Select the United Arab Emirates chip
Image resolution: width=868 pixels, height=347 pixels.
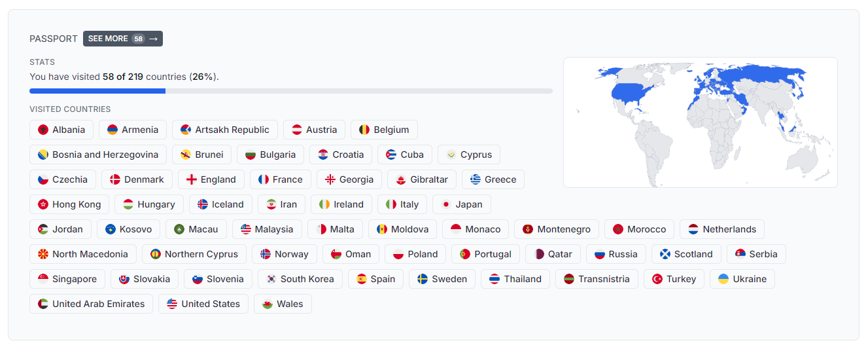(x=91, y=304)
